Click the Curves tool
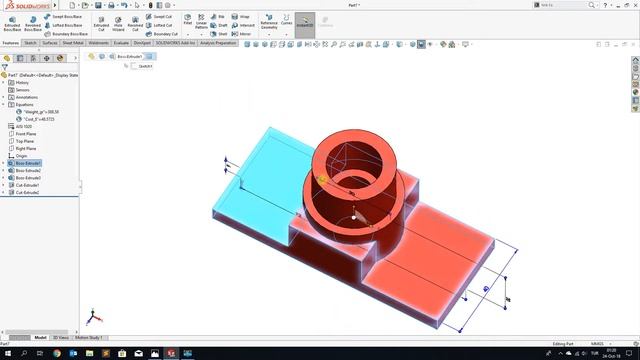 click(x=287, y=20)
